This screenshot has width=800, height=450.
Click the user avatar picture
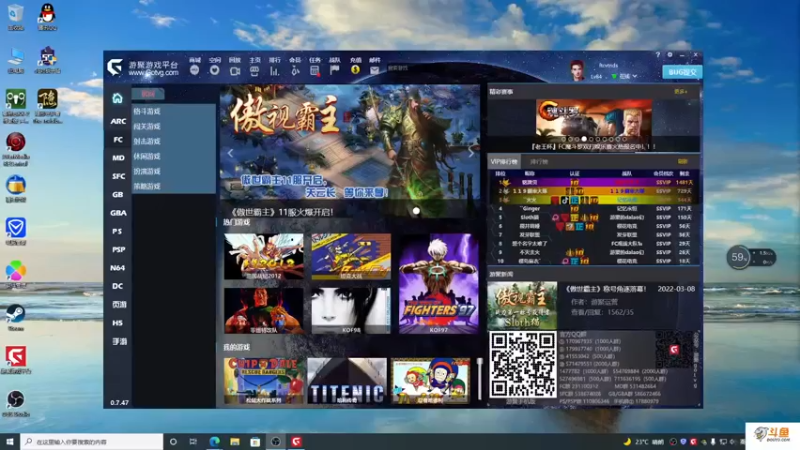[x=577, y=70]
